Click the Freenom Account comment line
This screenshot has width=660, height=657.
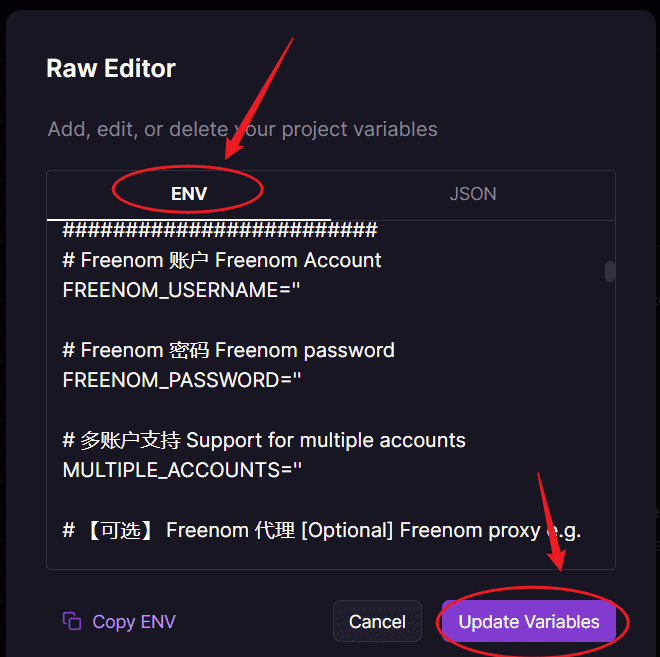tap(222, 260)
